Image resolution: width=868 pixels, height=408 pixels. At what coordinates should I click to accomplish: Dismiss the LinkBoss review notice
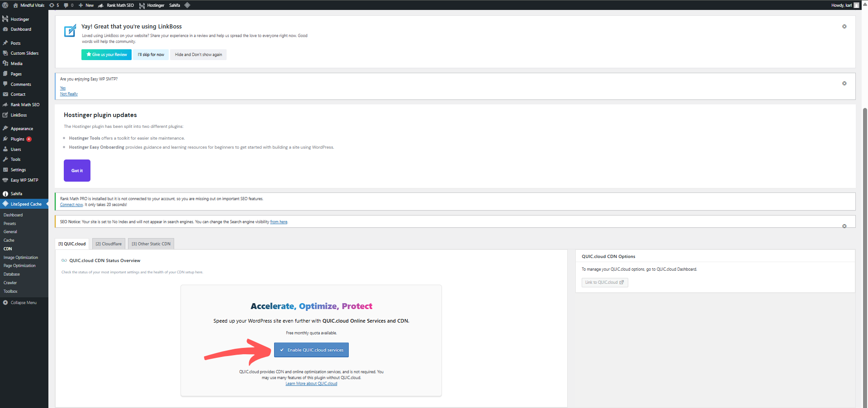tap(844, 27)
